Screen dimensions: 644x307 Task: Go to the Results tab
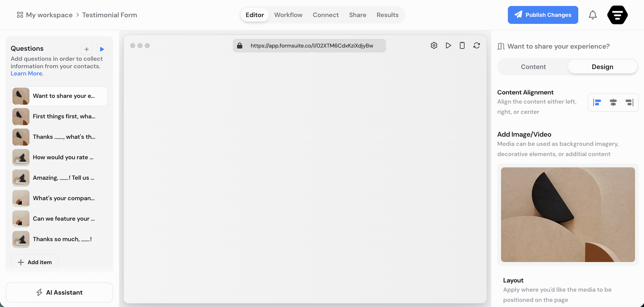(387, 15)
